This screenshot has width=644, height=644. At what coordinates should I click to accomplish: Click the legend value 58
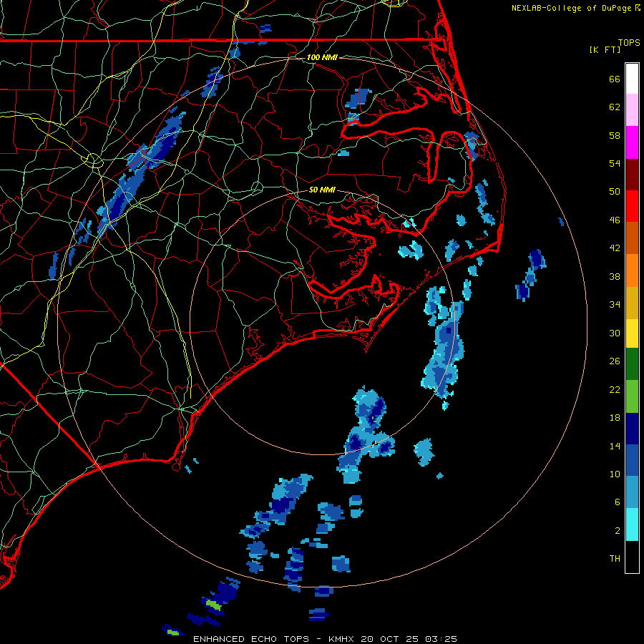pyautogui.click(x=615, y=135)
